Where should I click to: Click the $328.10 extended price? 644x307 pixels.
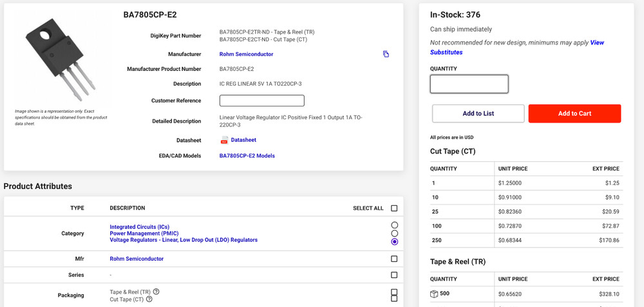click(609, 294)
